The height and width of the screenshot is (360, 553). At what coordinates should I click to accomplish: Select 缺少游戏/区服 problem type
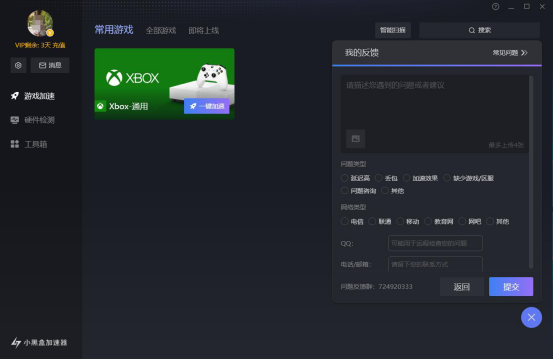point(447,178)
